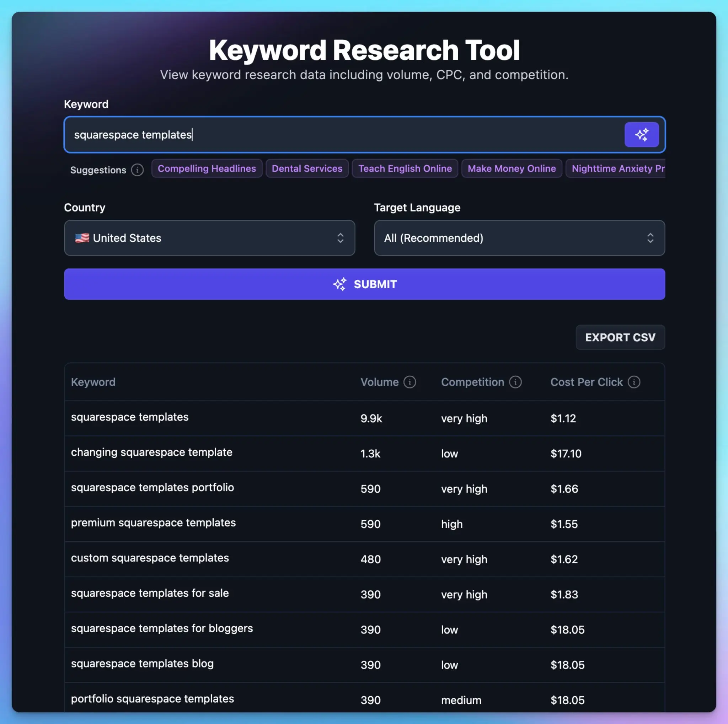Screen dimensions: 728x724
Task: Click the SUBMIT button
Action: 364,284
